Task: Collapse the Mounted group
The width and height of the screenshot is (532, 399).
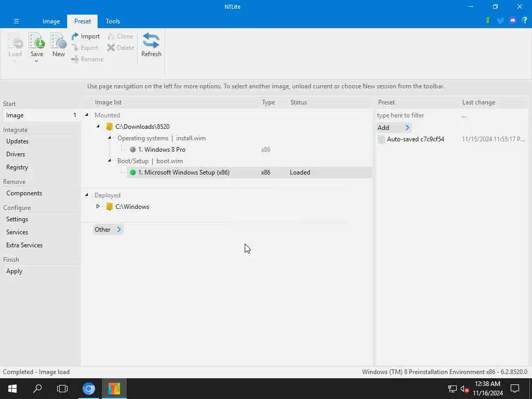Action: click(x=87, y=115)
